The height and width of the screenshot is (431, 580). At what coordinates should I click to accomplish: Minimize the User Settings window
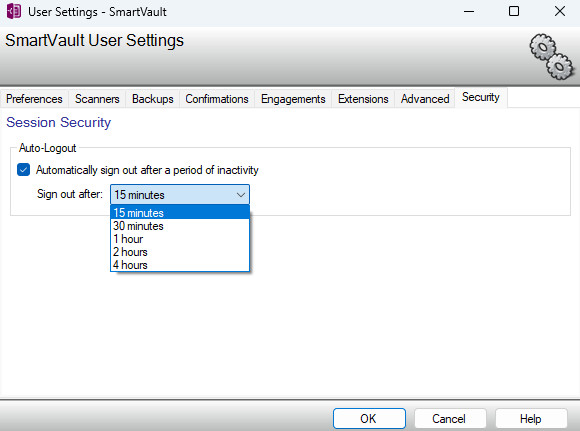pos(469,11)
